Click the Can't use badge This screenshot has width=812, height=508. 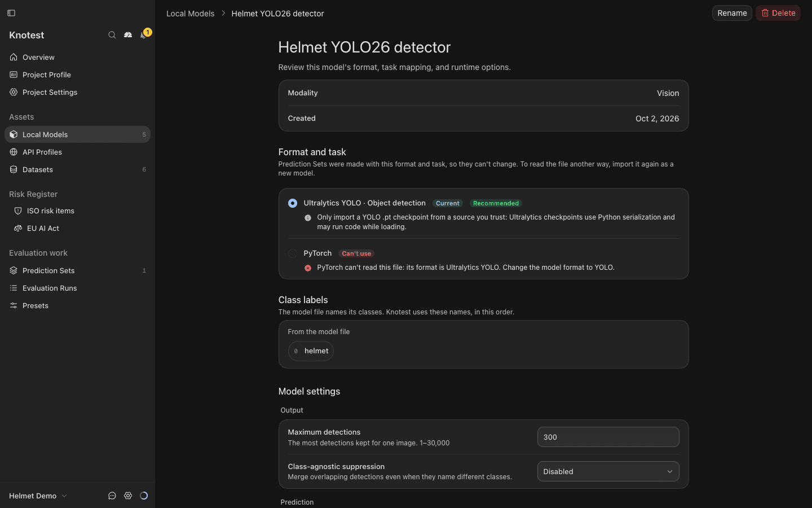pos(356,253)
